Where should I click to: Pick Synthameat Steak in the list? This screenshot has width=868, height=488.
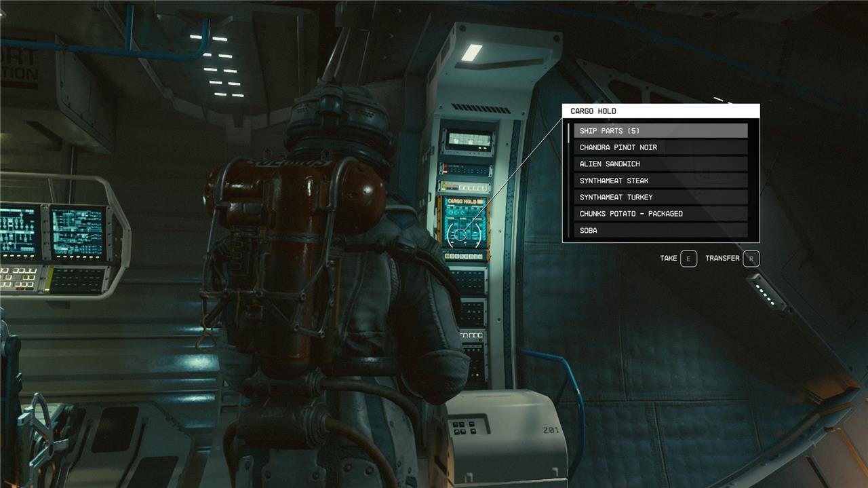pos(660,181)
